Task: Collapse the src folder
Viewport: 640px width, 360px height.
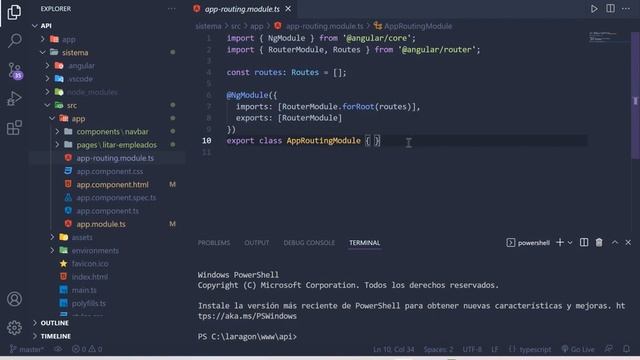Action: tap(47, 105)
